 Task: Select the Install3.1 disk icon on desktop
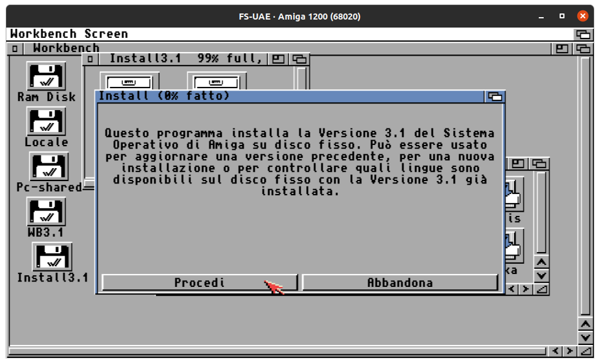[51, 257]
